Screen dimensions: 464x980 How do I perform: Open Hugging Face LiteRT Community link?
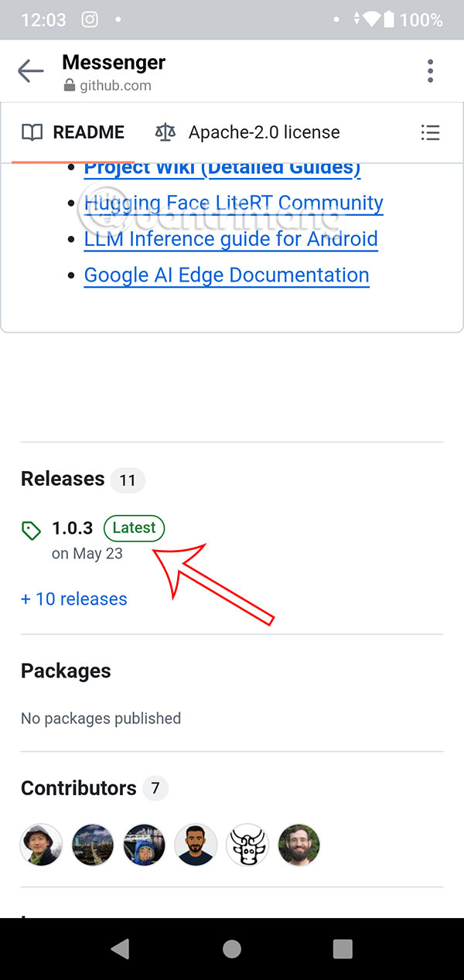(x=233, y=203)
